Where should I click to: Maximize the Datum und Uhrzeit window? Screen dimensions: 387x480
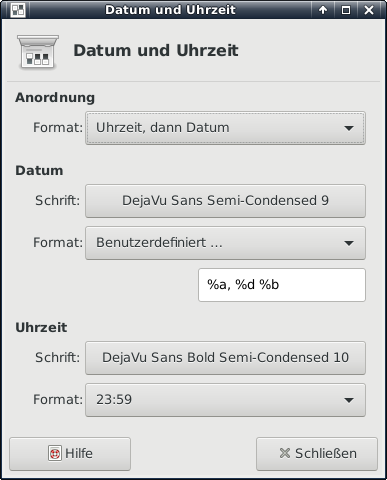tap(346, 10)
